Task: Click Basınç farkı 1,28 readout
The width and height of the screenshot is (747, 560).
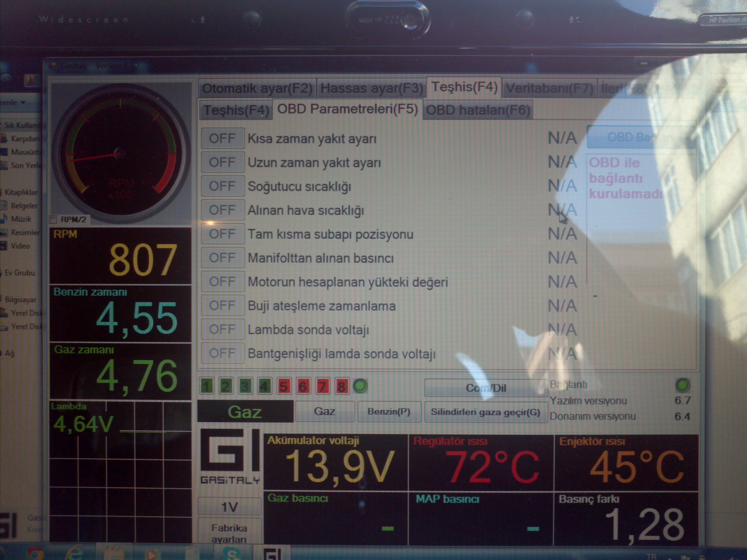Action: tap(626, 519)
